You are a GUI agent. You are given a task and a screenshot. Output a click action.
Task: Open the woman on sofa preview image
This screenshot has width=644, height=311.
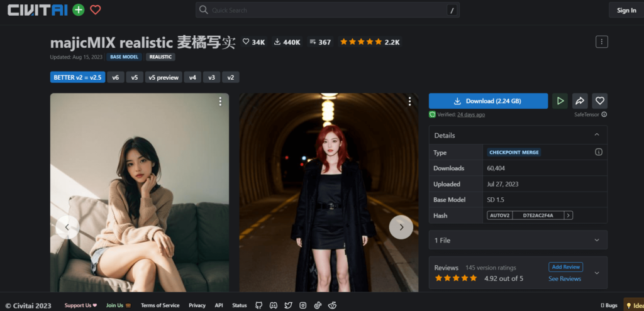click(x=140, y=192)
